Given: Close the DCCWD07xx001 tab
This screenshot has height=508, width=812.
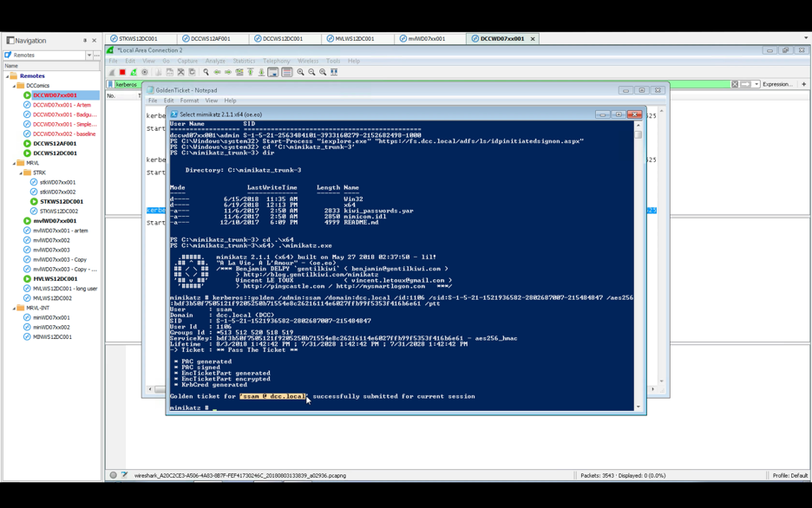Looking at the screenshot, I should [533, 39].
